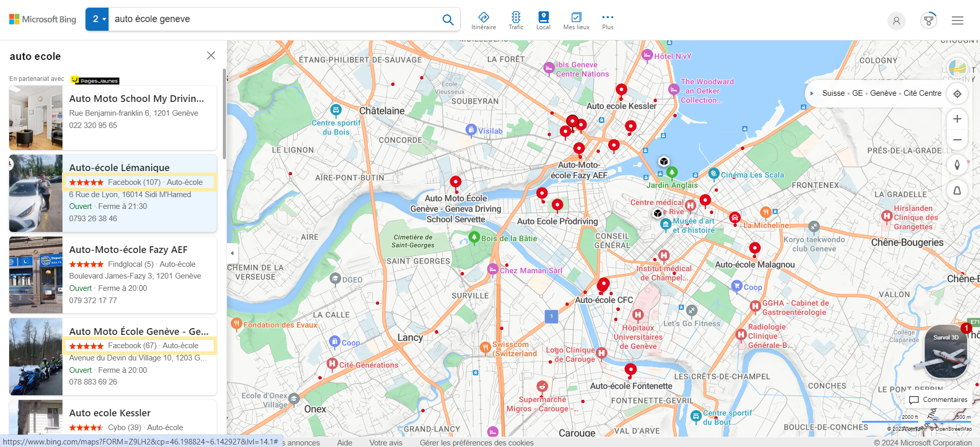The height and width of the screenshot is (447, 980).
Task: Open the hamburger settings menu
Action: click(957, 20)
